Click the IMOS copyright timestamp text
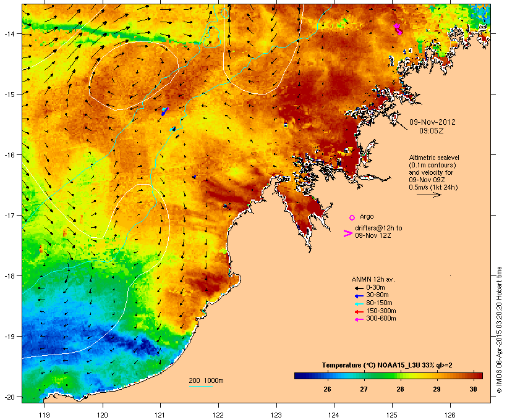Viewport: 507px width, 420px height. [x=499, y=330]
